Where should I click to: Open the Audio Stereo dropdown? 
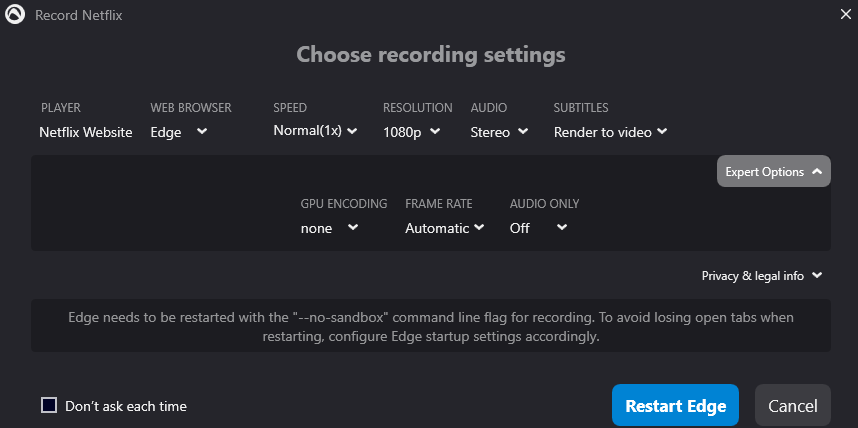click(x=499, y=132)
